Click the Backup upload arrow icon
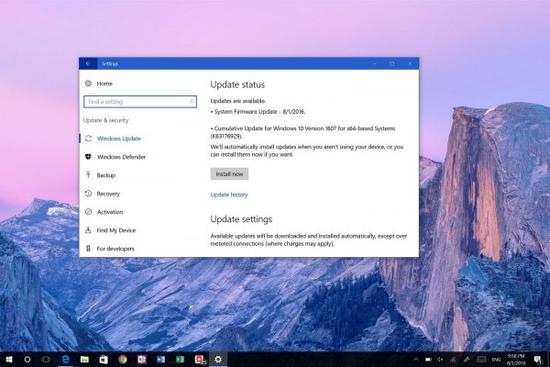This screenshot has width=550, height=367. 88,175
